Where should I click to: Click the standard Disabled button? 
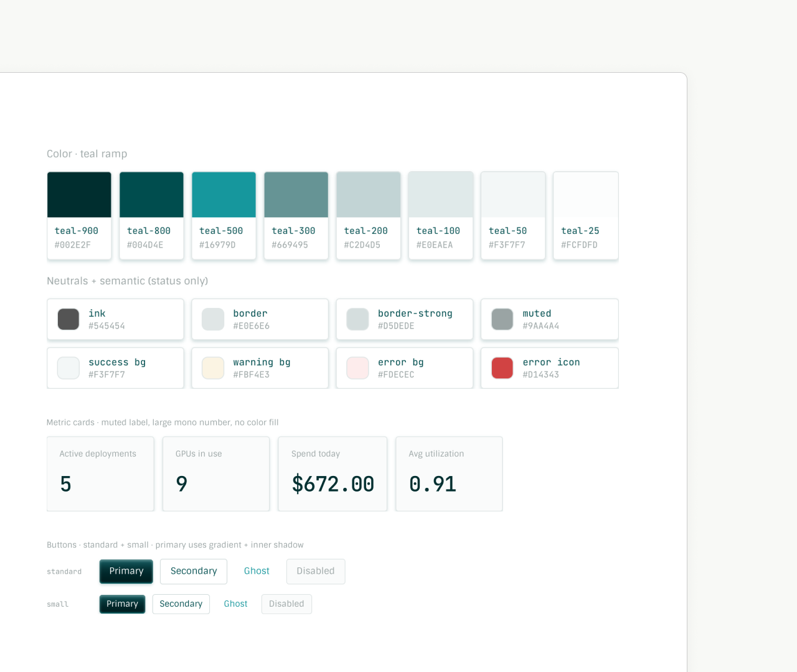(x=316, y=571)
